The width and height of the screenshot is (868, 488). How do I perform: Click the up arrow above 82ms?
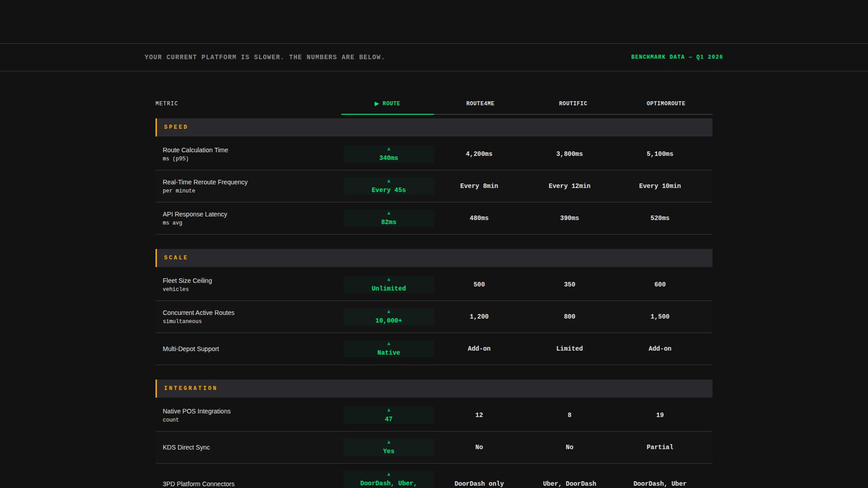(389, 213)
